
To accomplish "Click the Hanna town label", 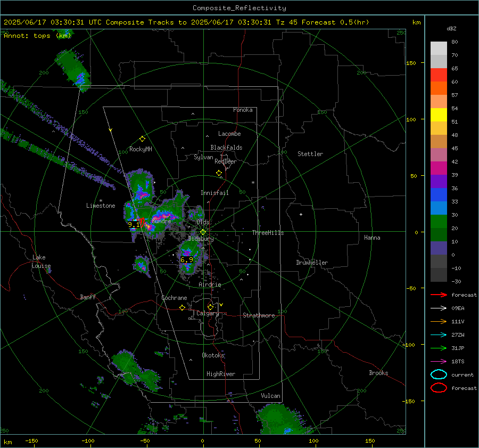I will coord(372,238).
